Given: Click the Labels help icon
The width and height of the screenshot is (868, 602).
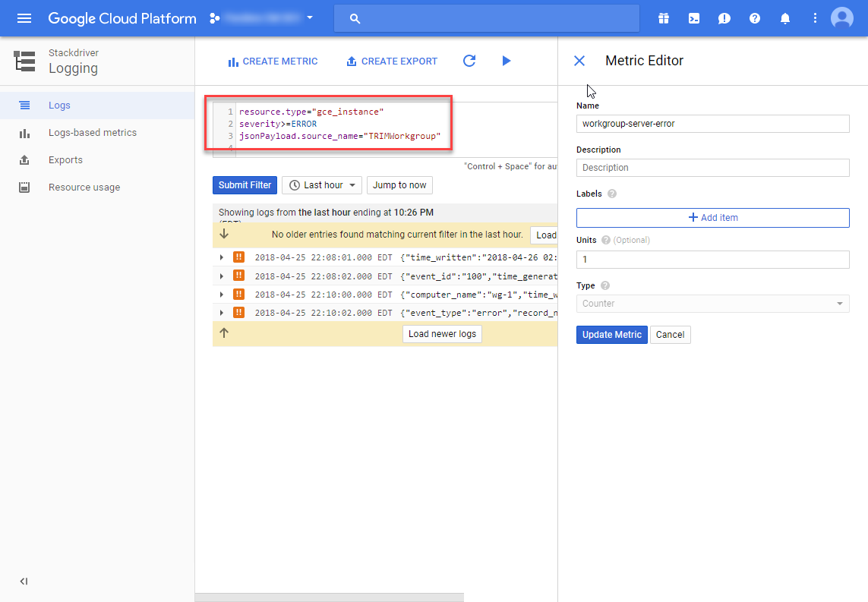Looking at the screenshot, I should tap(611, 194).
